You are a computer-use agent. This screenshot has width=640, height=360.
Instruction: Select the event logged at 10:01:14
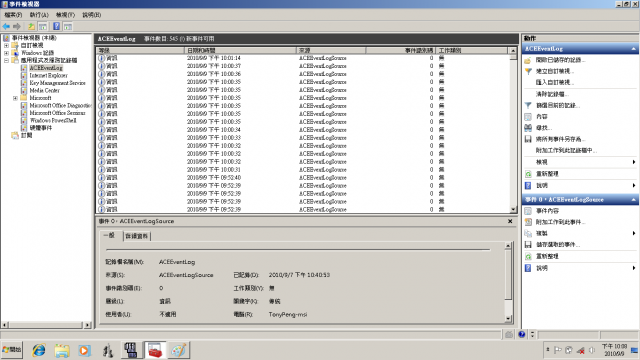pos(303,58)
